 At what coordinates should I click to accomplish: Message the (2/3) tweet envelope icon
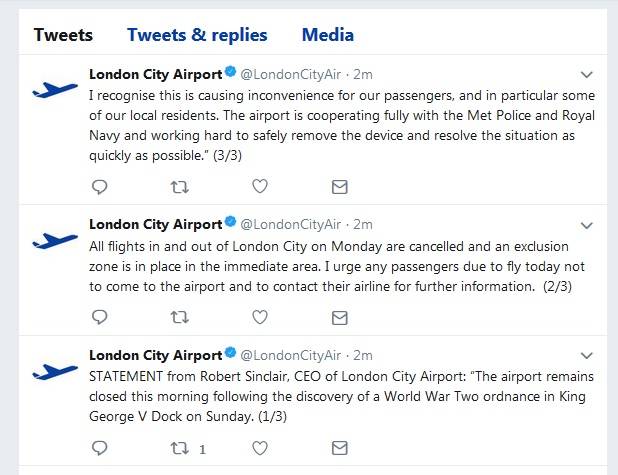(340, 318)
